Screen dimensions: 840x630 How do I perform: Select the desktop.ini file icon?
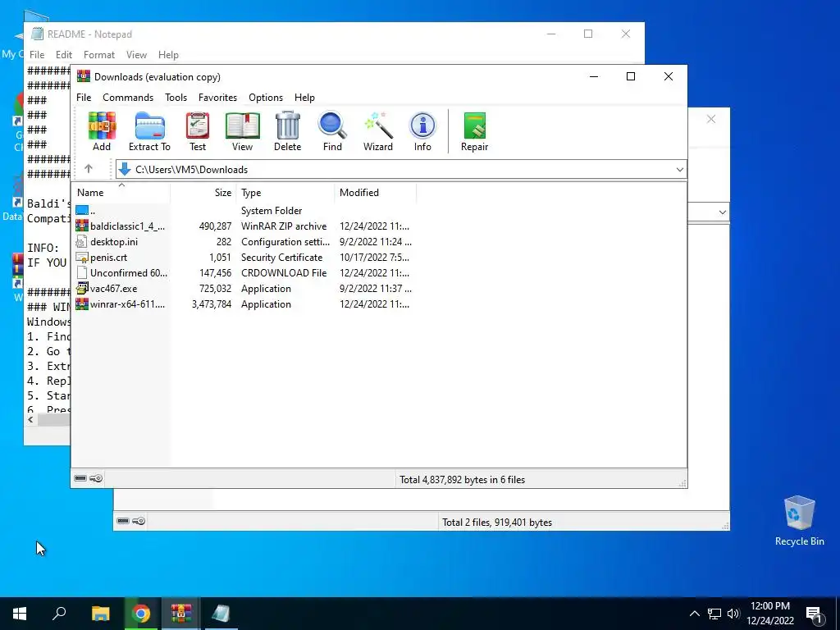(82, 242)
